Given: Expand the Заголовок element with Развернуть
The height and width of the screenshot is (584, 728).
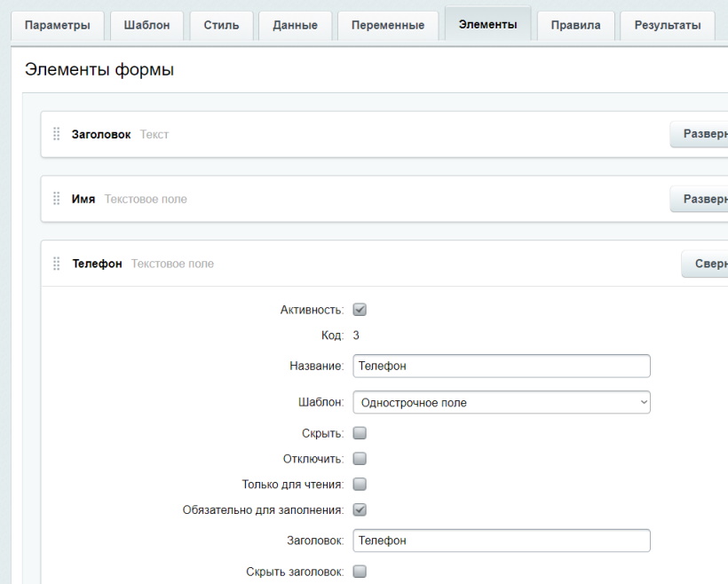Looking at the screenshot, I should coord(701,134).
